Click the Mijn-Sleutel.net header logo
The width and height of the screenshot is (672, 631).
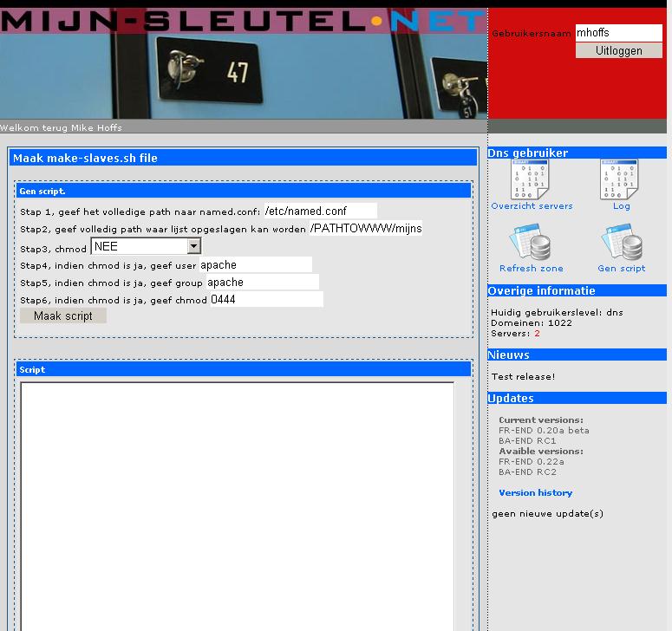[244, 21]
